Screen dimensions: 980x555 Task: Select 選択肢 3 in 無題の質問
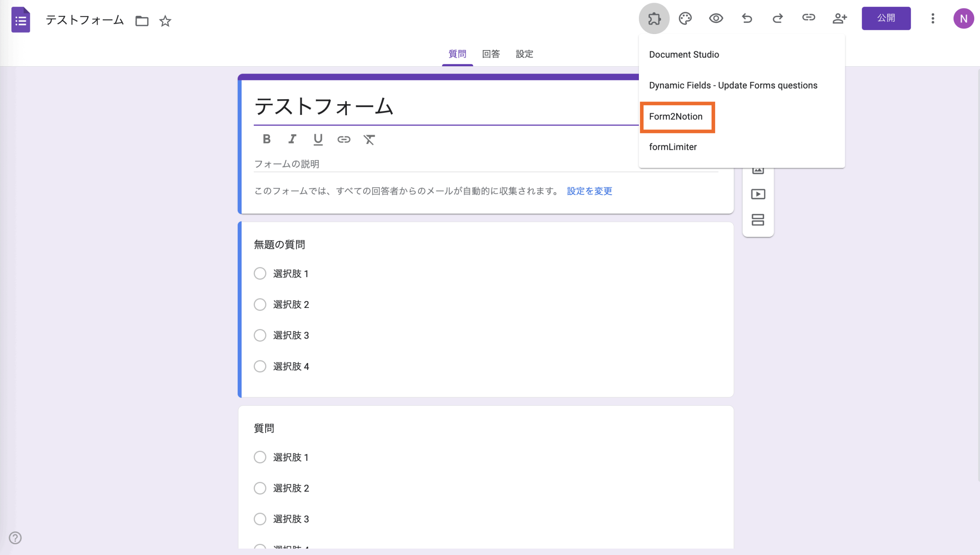pos(260,335)
